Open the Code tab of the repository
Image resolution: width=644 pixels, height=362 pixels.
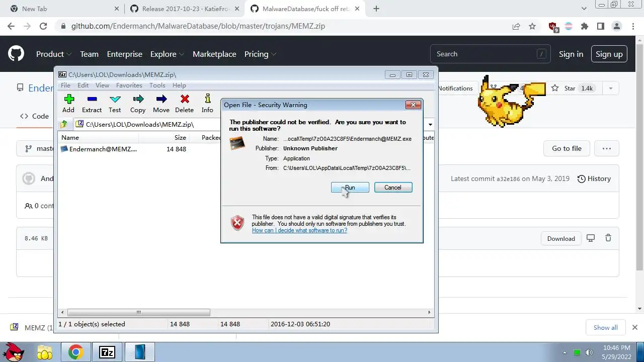click(x=34, y=116)
